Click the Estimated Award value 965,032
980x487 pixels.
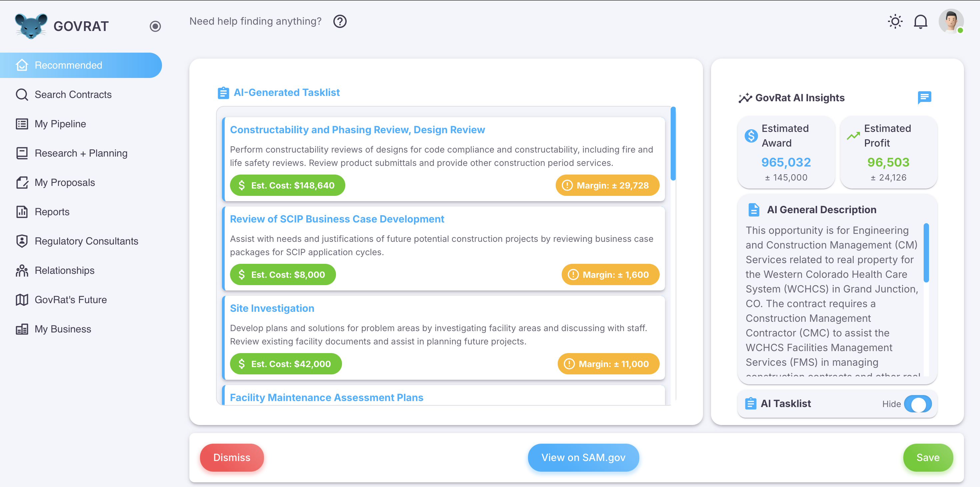(786, 162)
